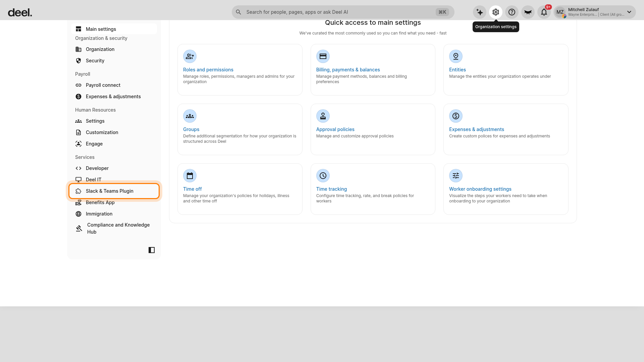Expand the Mitchell Zulauf account dropdown
The width and height of the screenshot is (644, 362).
tap(595, 12)
